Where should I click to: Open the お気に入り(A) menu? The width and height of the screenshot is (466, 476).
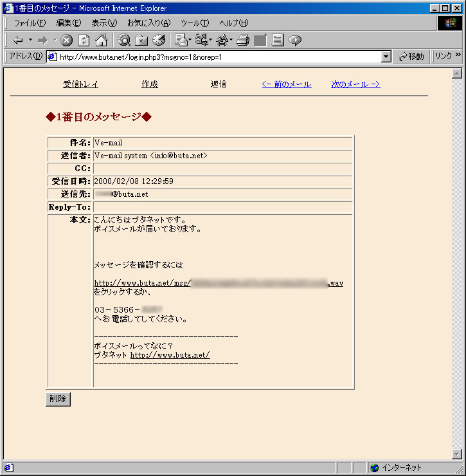point(148,23)
